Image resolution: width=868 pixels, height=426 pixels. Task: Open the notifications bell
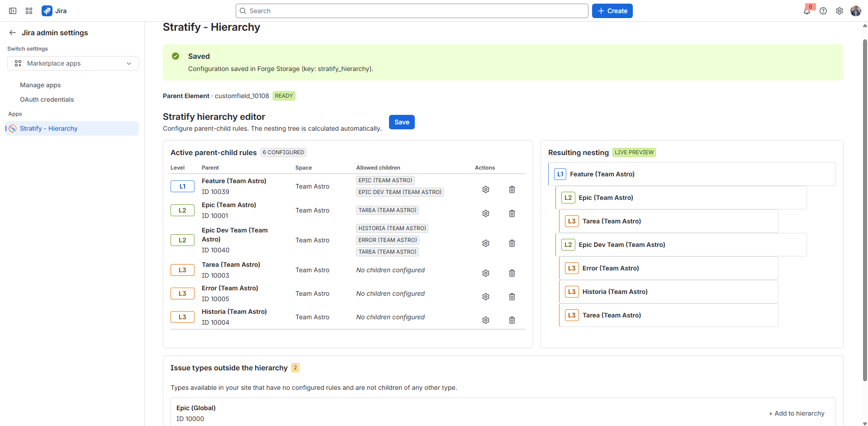click(x=807, y=11)
